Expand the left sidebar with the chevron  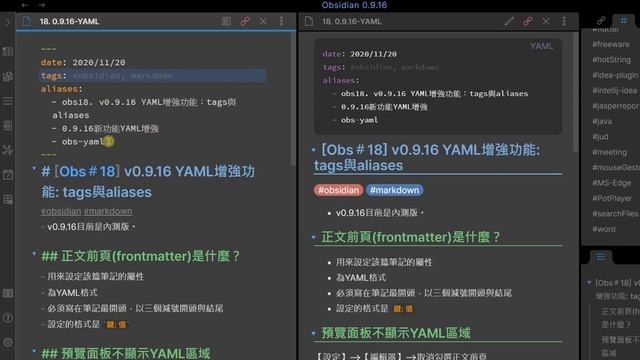tap(7, 22)
